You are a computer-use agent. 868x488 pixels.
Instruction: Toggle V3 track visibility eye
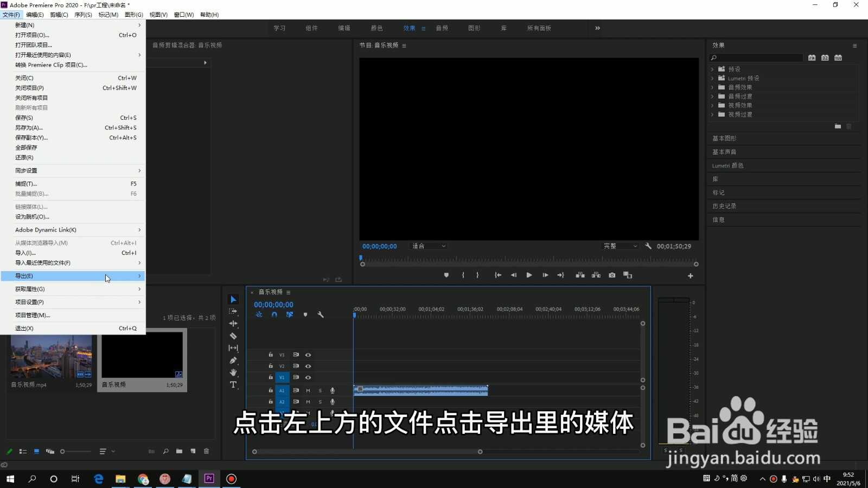(308, 355)
